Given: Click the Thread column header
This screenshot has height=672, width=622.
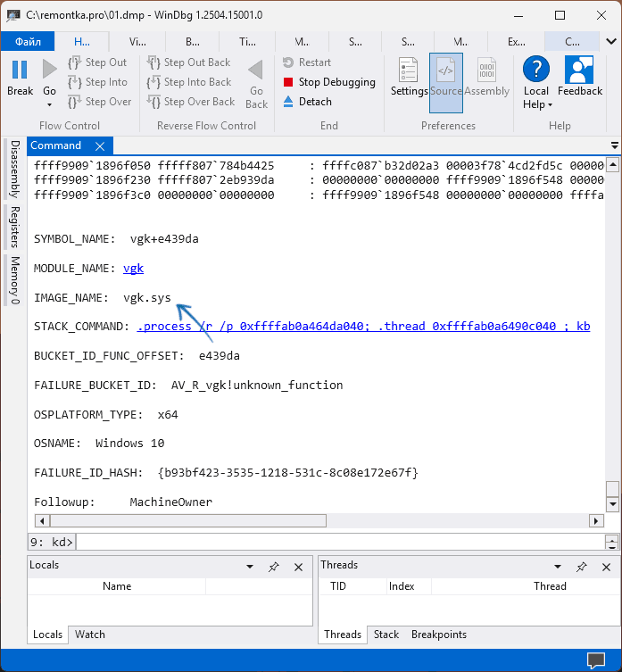Looking at the screenshot, I should pyautogui.click(x=550, y=586).
